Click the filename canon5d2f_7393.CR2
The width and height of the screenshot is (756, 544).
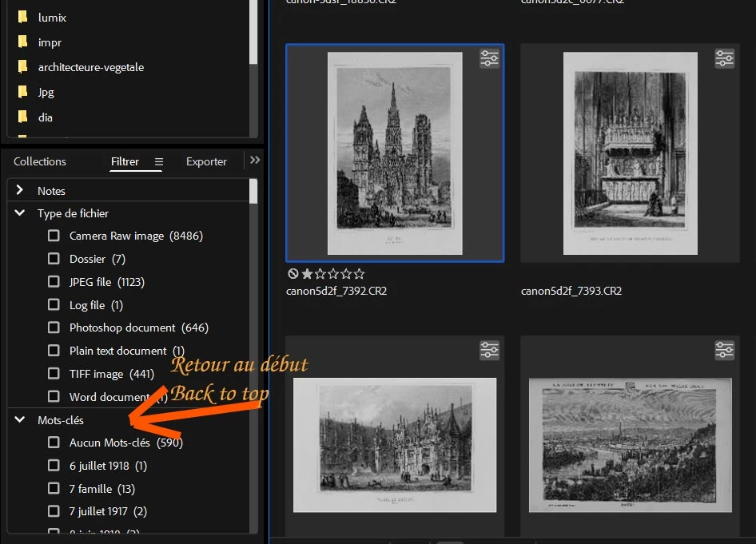click(x=571, y=291)
